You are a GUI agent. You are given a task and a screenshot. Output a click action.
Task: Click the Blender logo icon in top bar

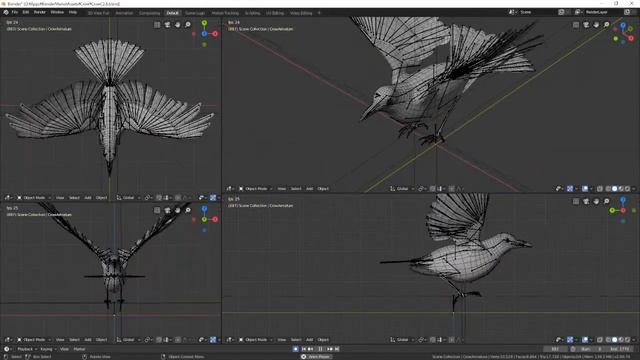[x=6, y=13]
